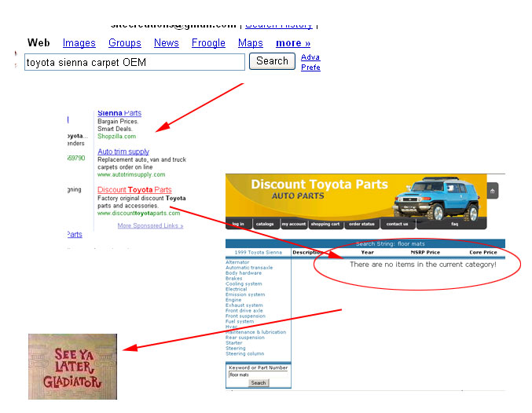
Task: Select the Front suspension category
Action: (246, 316)
